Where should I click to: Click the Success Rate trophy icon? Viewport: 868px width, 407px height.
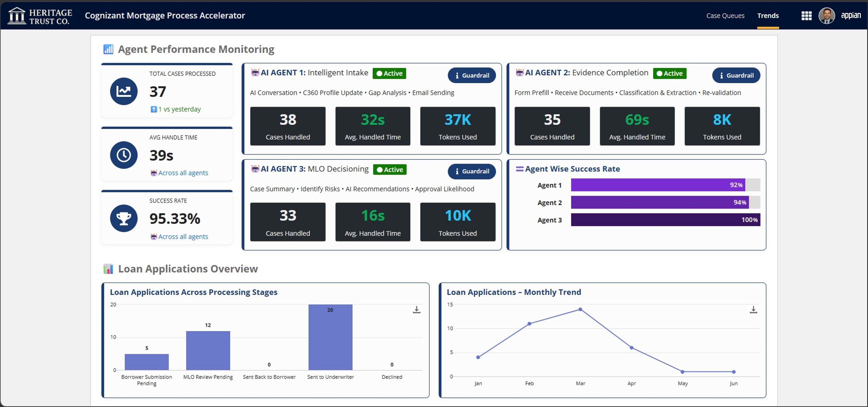pos(124,218)
